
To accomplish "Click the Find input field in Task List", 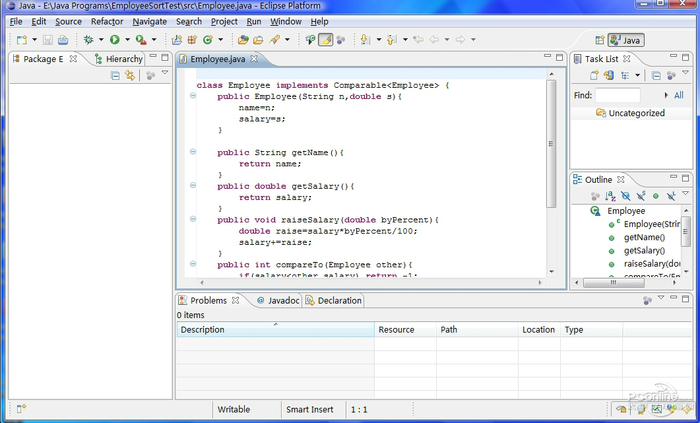I will click(618, 95).
